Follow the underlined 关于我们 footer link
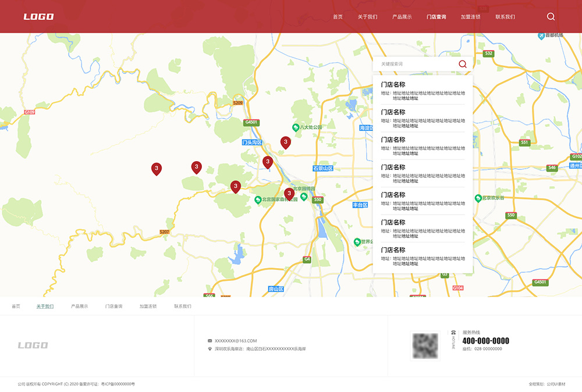The image size is (582, 392). click(x=45, y=307)
